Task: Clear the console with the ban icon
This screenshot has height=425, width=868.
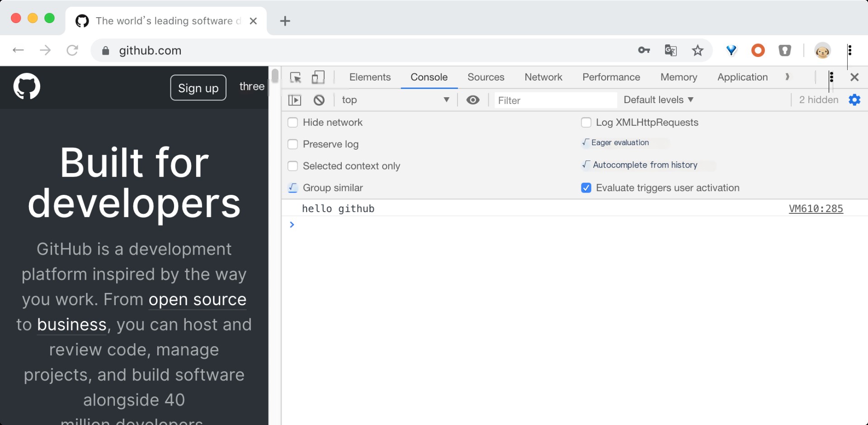Action: [x=319, y=100]
